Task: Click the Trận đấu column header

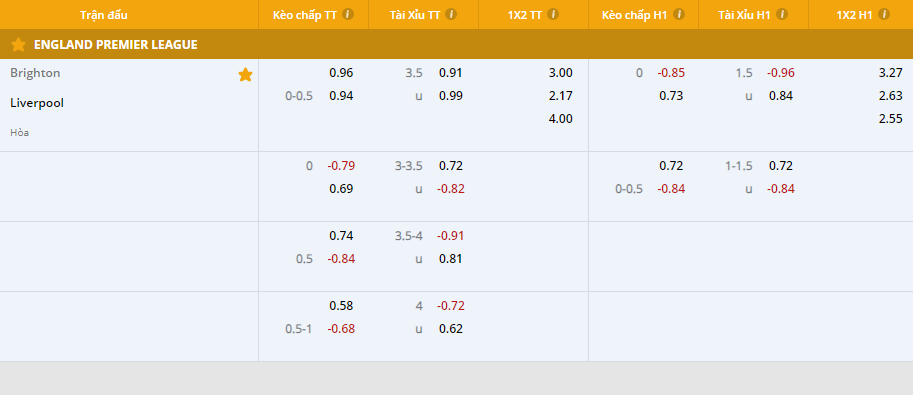Action: [x=104, y=15]
